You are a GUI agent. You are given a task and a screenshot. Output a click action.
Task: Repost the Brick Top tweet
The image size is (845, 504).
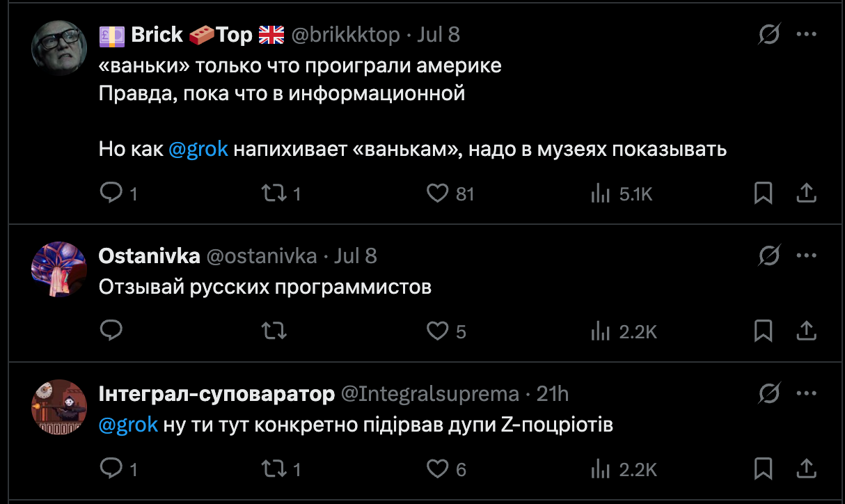pos(274,193)
